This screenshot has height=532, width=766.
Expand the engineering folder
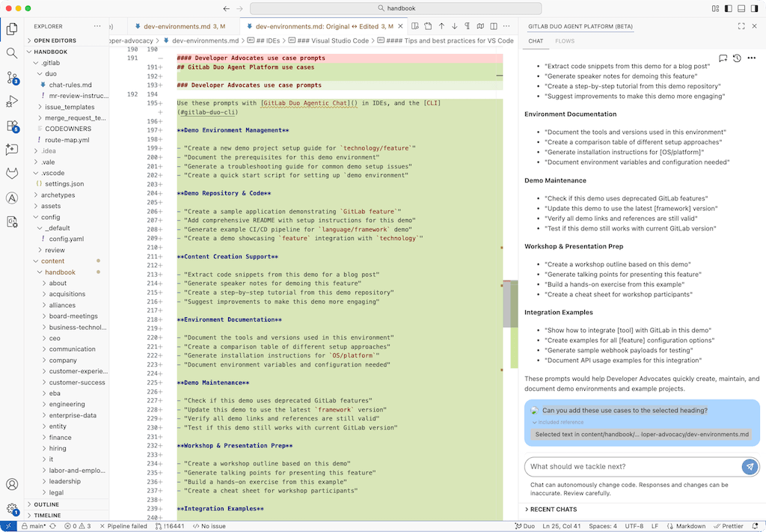coord(67,404)
